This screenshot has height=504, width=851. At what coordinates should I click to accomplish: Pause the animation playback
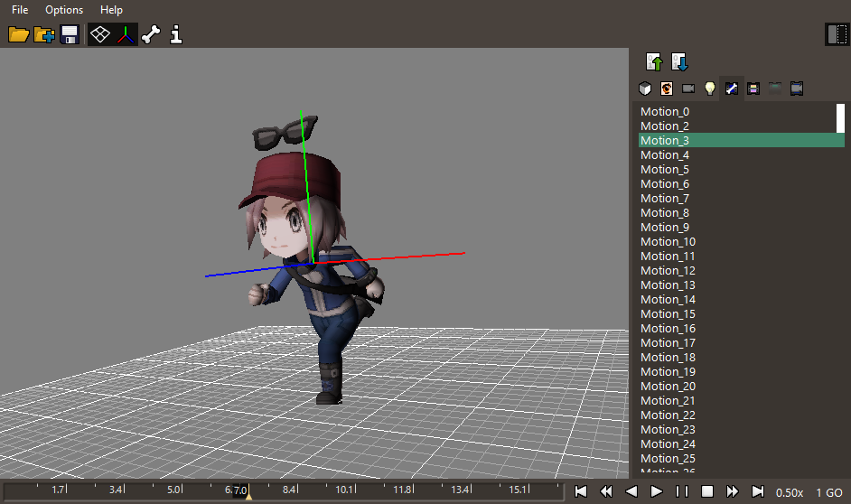click(x=682, y=491)
